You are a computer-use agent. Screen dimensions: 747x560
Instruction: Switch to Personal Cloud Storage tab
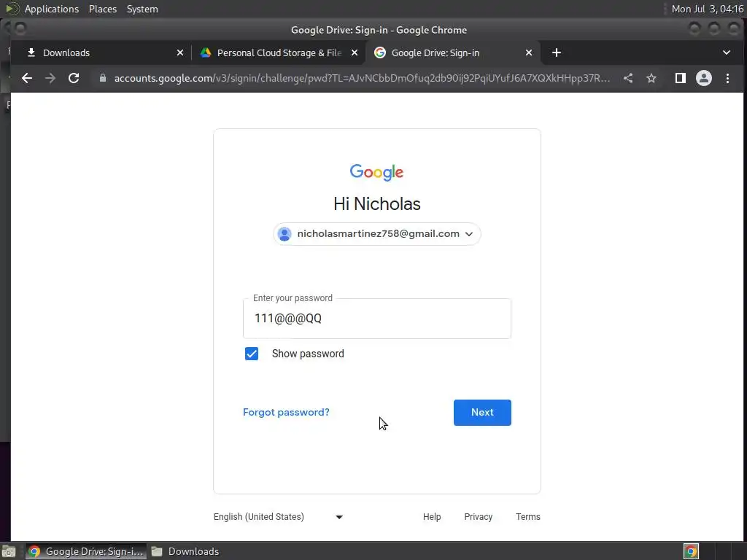(x=279, y=52)
